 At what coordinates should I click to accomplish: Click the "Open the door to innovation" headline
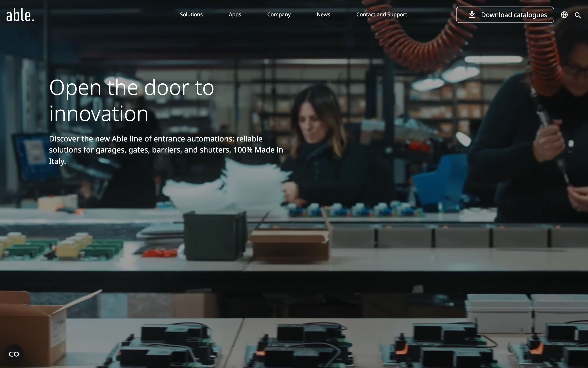(x=131, y=100)
